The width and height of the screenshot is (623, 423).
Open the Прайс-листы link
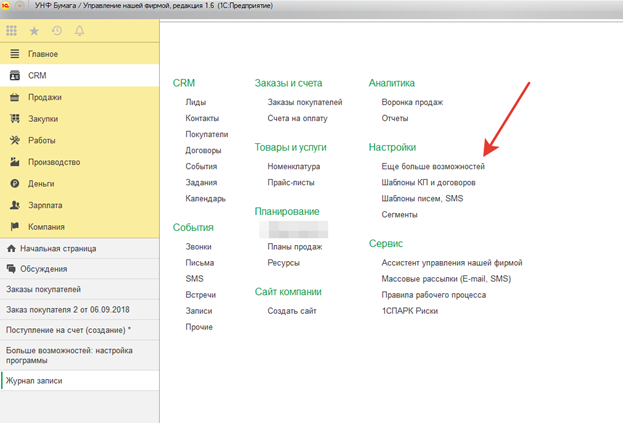(291, 182)
